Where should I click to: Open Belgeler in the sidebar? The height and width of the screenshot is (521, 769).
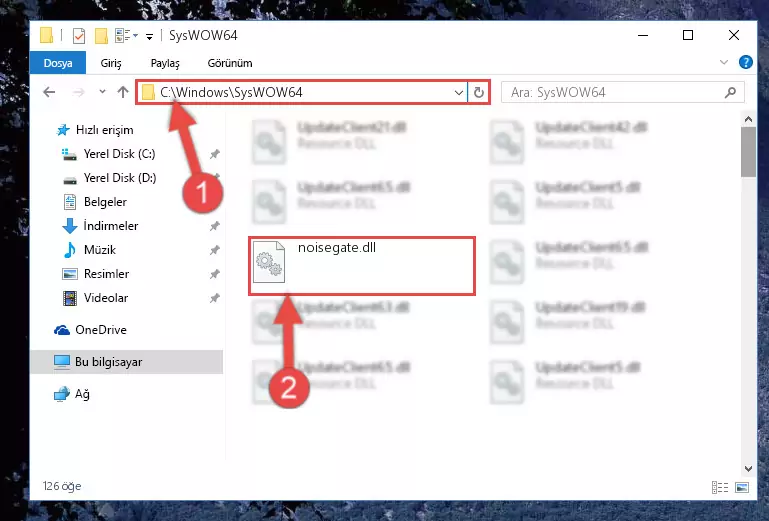coord(105,202)
